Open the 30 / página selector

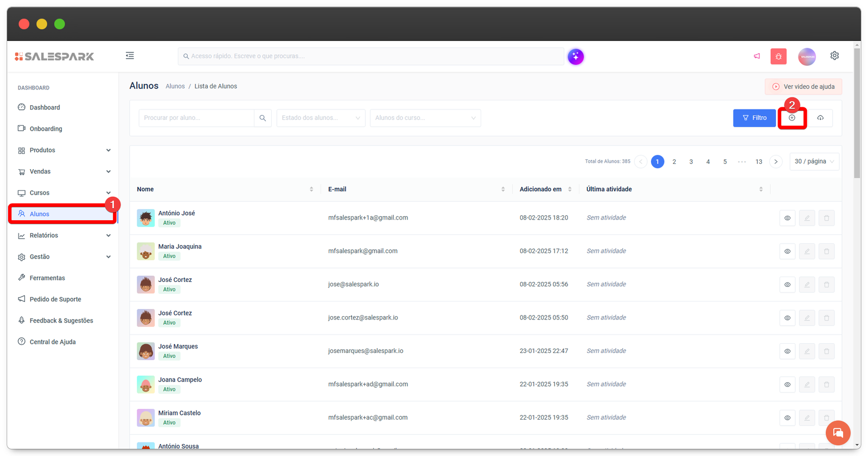(814, 162)
